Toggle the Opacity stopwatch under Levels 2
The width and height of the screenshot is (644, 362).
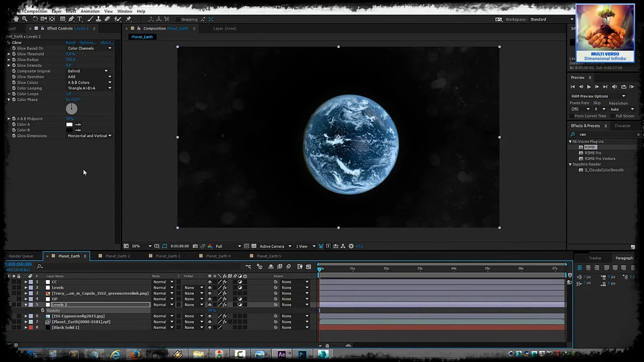42,310
